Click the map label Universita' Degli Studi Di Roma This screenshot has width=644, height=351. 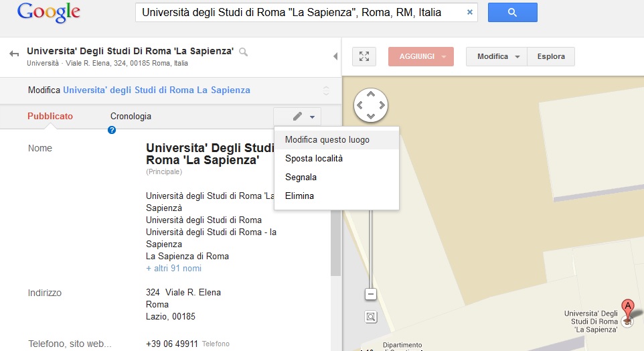pyautogui.click(x=591, y=322)
